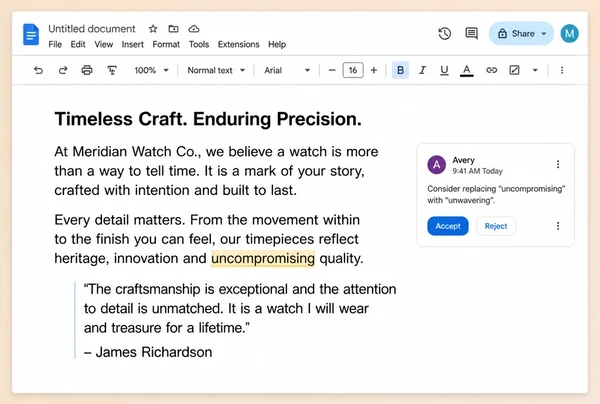Increase font size with plus
600x404 pixels.
(374, 70)
